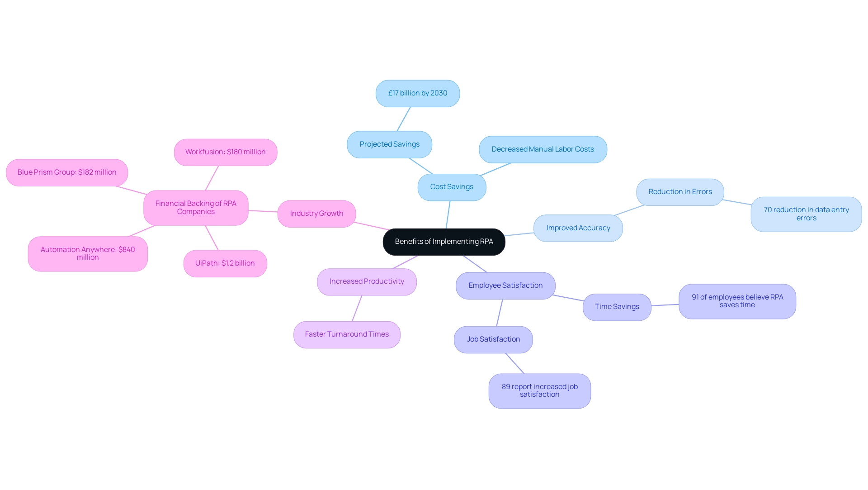The width and height of the screenshot is (868, 490).
Task: Click the 70 reduction in data entry errors node
Action: point(806,213)
